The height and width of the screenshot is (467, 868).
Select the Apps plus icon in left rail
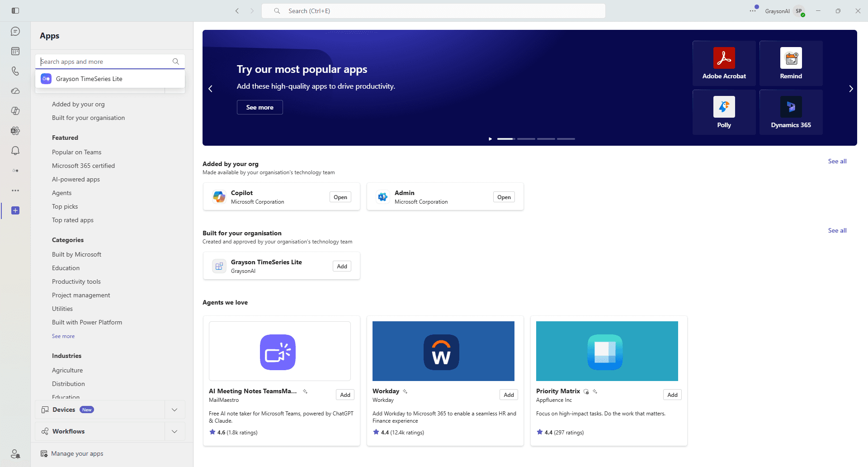point(15,210)
